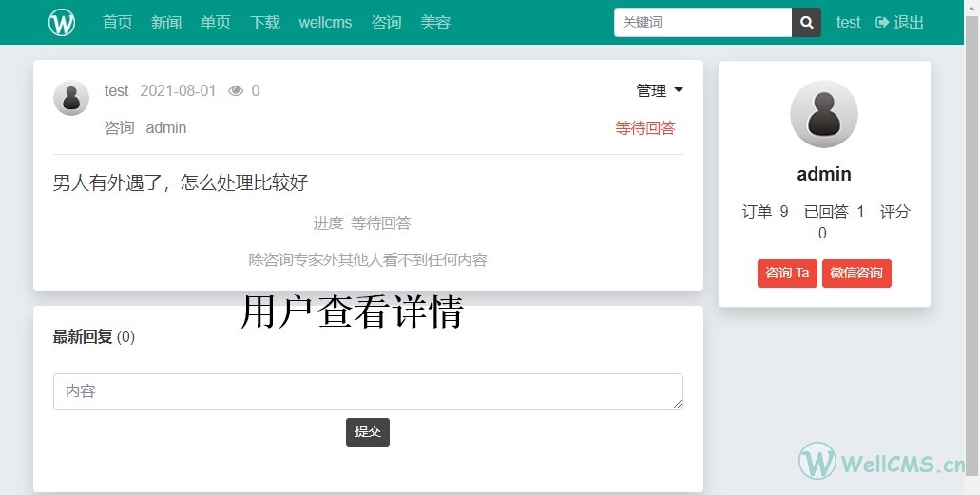The width and height of the screenshot is (980, 495).
Task: Click the post date 2021-08-01
Action: pos(178,90)
